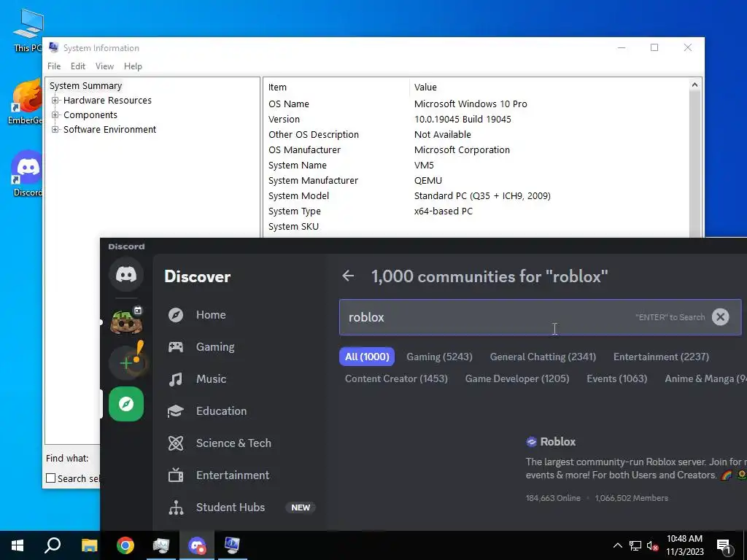Expand Software Environment tree node

55,130
